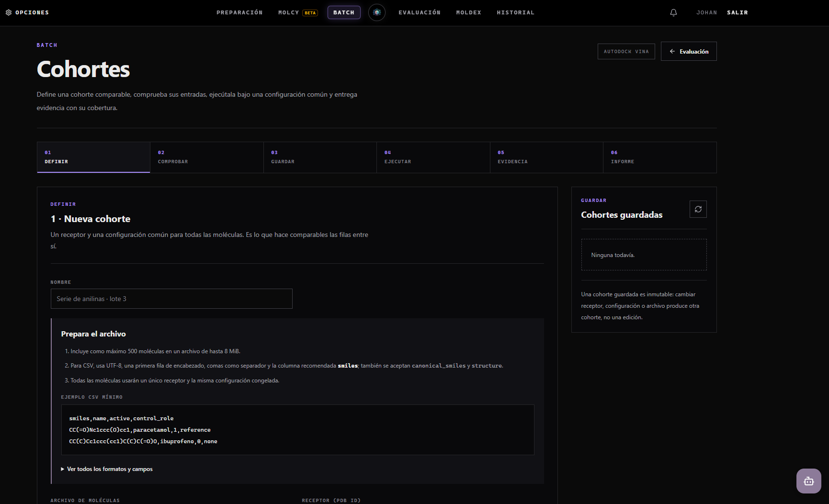The width and height of the screenshot is (829, 504).
Task: Click the Cohortes guardadas heading
Action: point(622,215)
